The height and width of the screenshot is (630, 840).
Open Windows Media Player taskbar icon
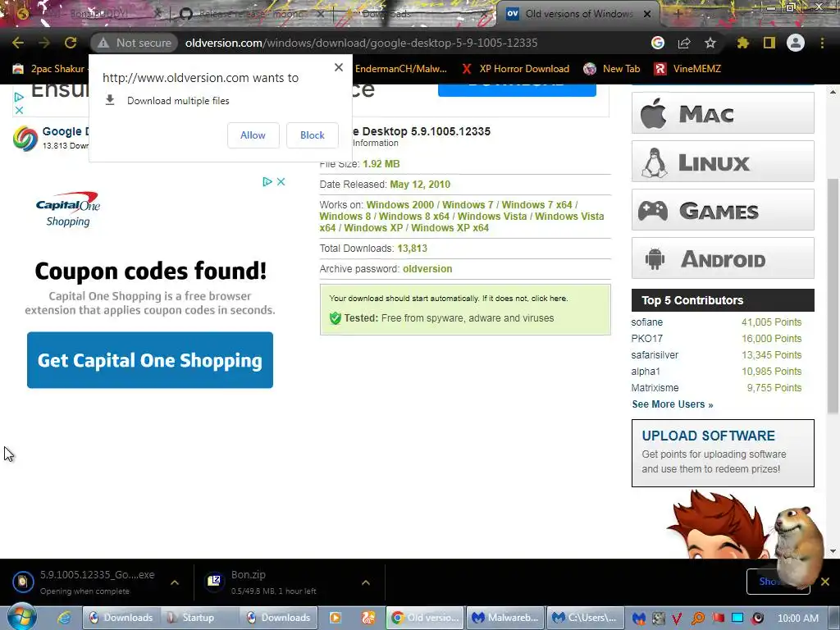[x=336, y=618]
